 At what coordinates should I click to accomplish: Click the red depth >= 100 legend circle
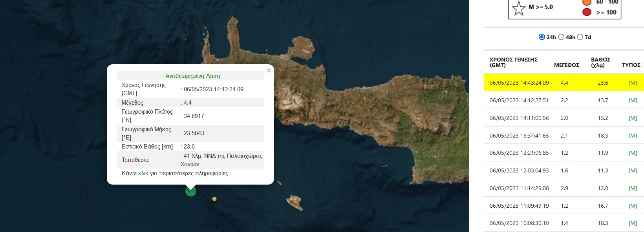(587, 12)
